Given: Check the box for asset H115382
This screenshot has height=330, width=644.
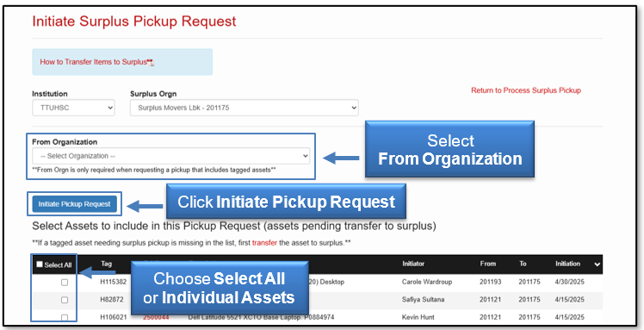Looking at the screenshot, I should (x=65, y=283).
